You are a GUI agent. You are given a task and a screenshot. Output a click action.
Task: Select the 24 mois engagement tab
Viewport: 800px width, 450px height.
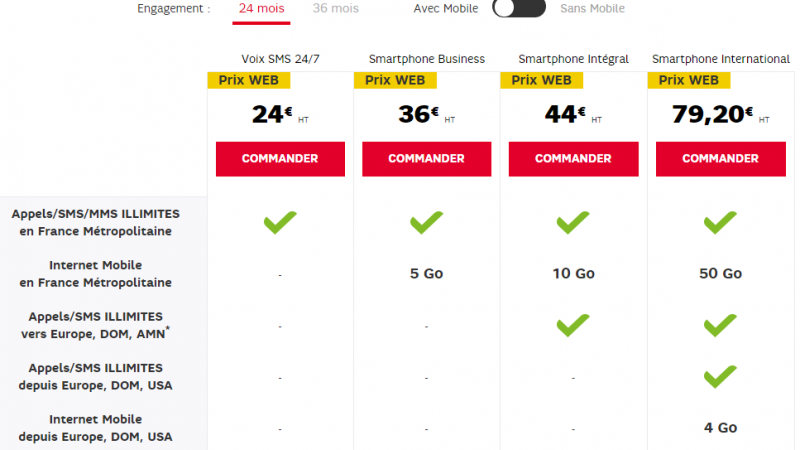click(x=261, y=9)
